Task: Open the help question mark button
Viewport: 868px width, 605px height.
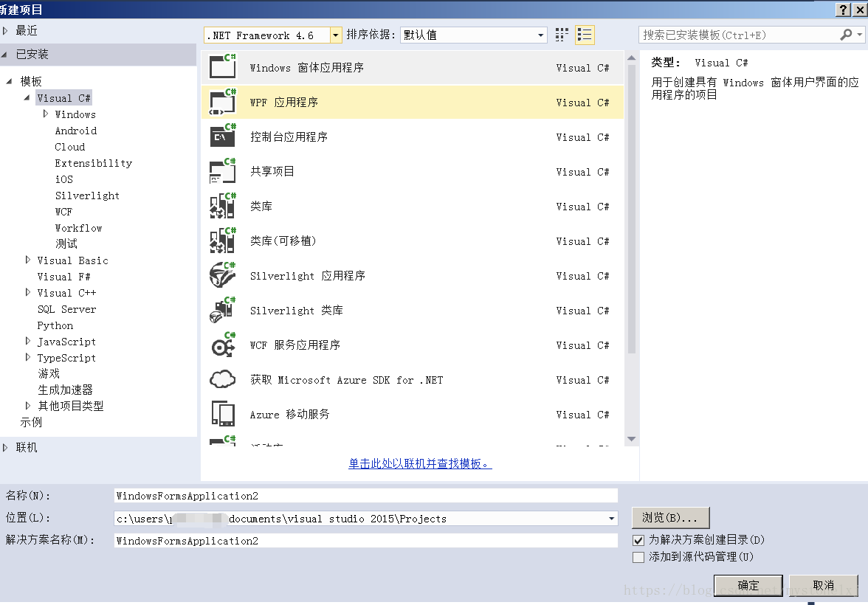Action: click(843, 10)
